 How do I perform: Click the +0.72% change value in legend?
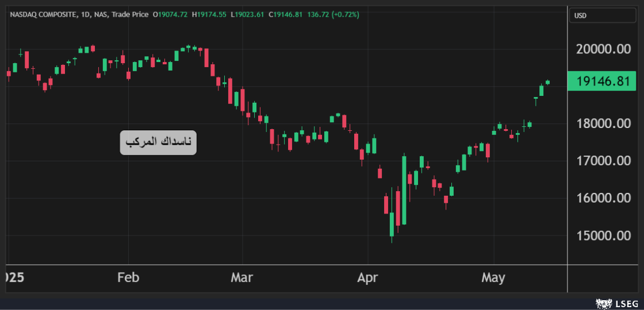344,14
